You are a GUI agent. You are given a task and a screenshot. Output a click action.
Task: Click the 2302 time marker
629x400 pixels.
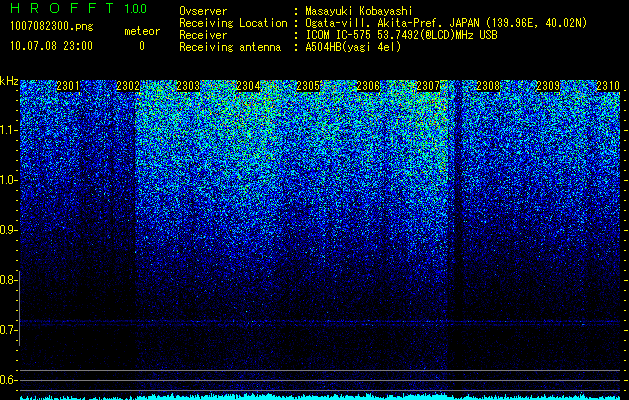tap(128, 86)
